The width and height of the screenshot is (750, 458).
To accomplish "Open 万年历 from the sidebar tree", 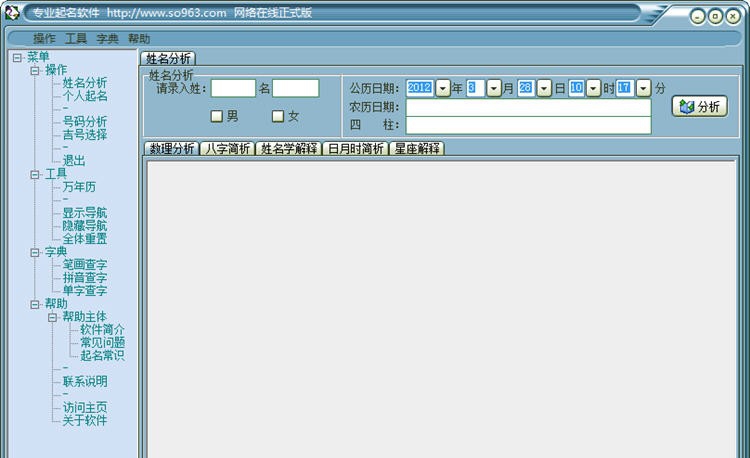I will coord(79,187).
